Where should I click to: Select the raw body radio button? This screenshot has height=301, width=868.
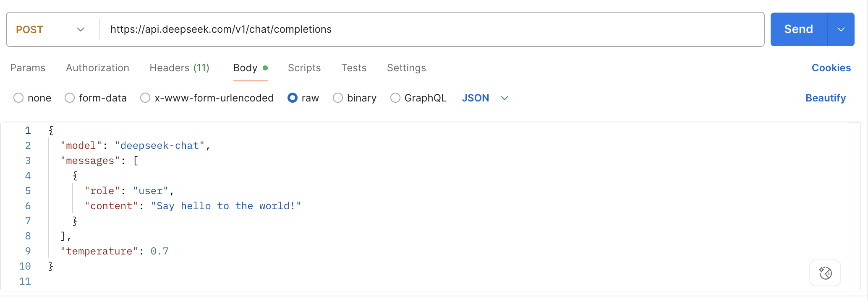[x=293, y=98]
